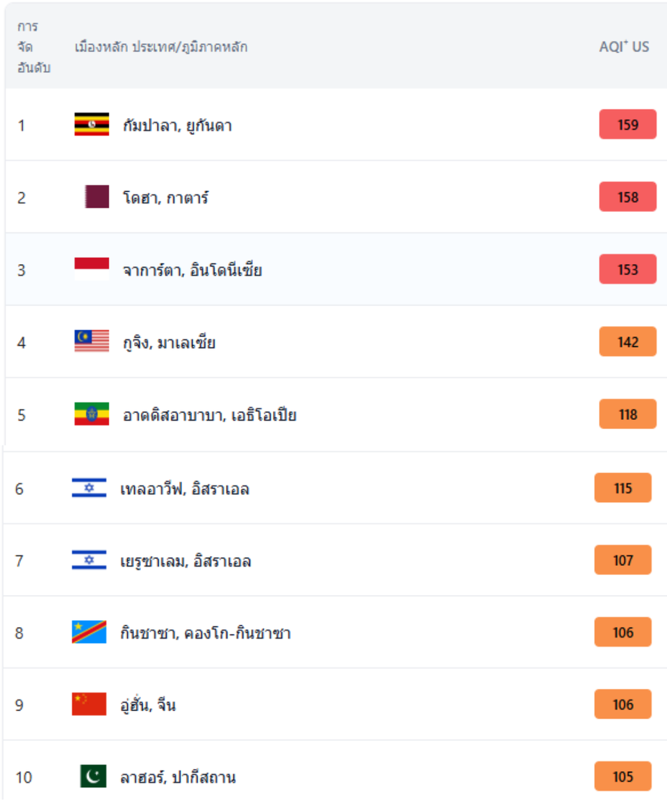
Task: Click the orange 142 AQI badge
Action: point(627,342)
